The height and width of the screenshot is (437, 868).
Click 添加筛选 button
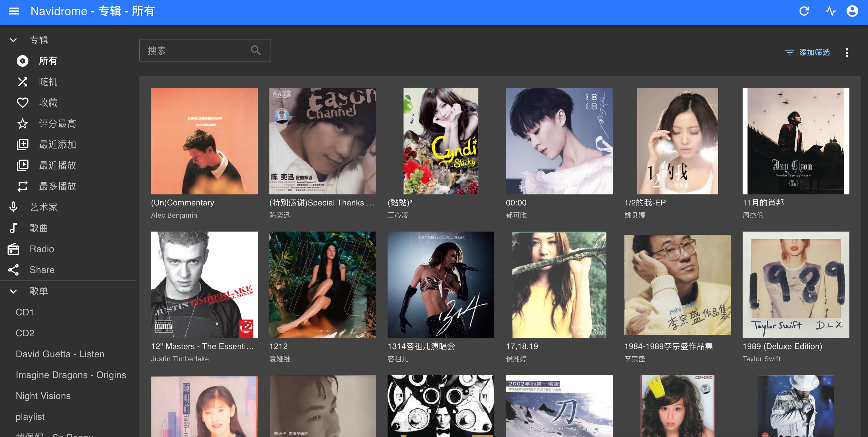pos(807,53)
